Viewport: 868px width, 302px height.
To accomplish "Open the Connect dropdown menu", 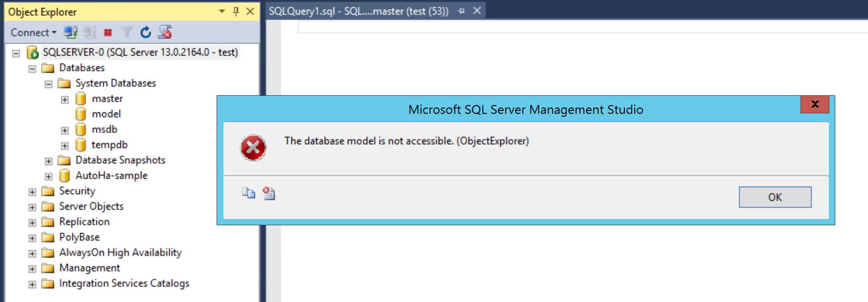I will pyautogui.click(x=33, y=32).
